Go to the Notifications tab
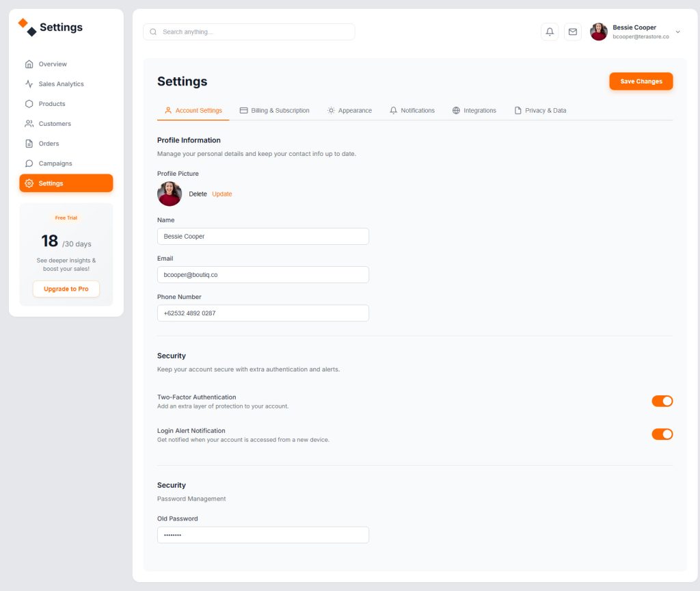This screenshot has height=591, width=700. tap(412, 110)
